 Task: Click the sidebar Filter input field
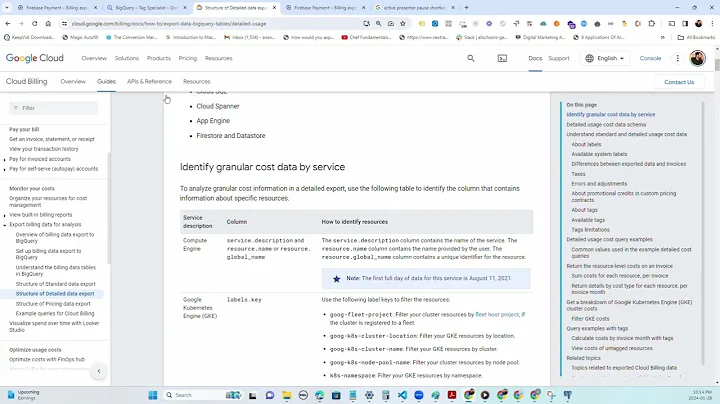pos(53,108)
